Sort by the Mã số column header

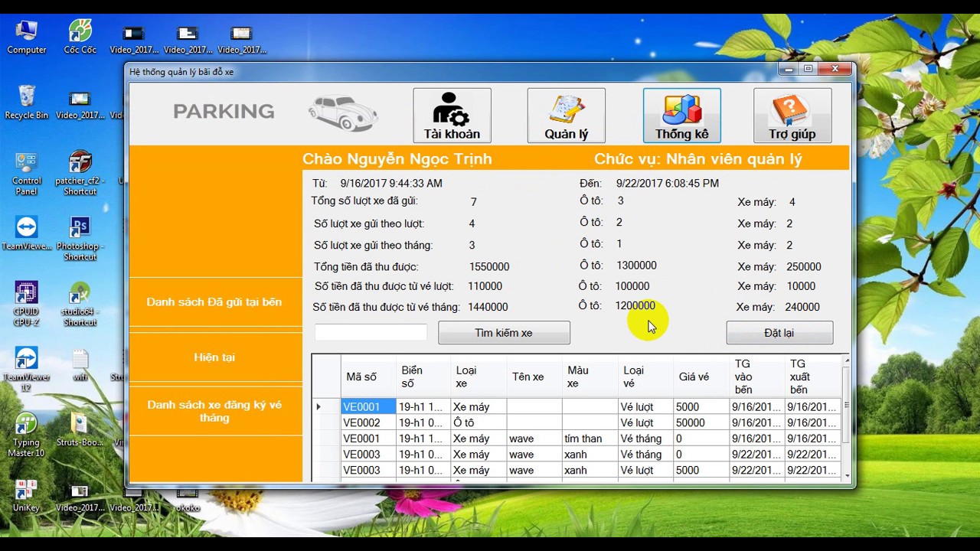click(x=368, y=377)
